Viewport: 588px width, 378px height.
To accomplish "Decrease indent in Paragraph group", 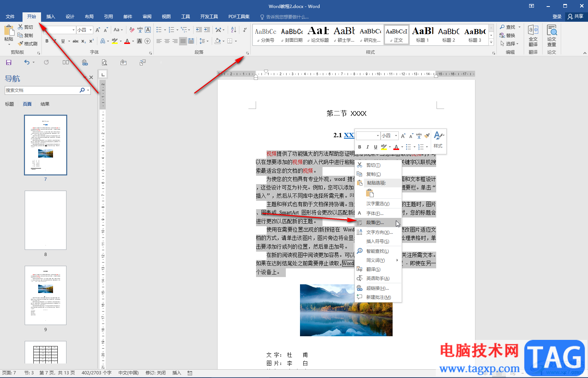I will (x=199, y=30).
